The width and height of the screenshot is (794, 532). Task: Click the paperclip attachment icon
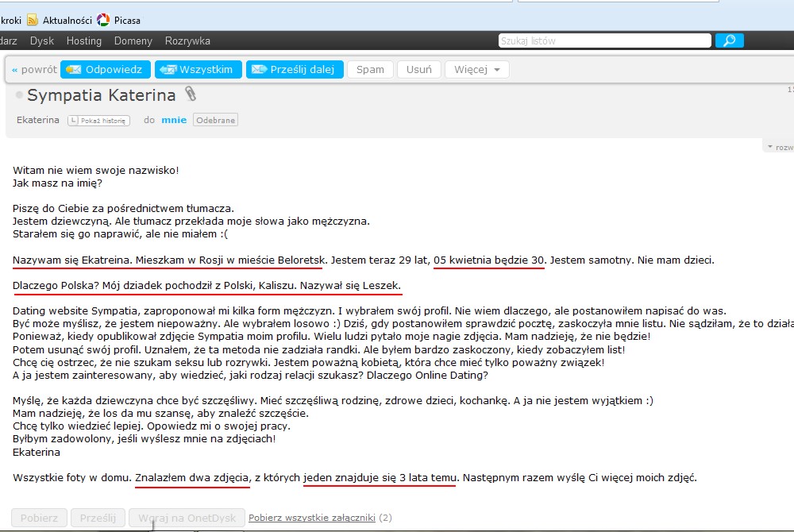pyautogui.click(x=190, y=94)
